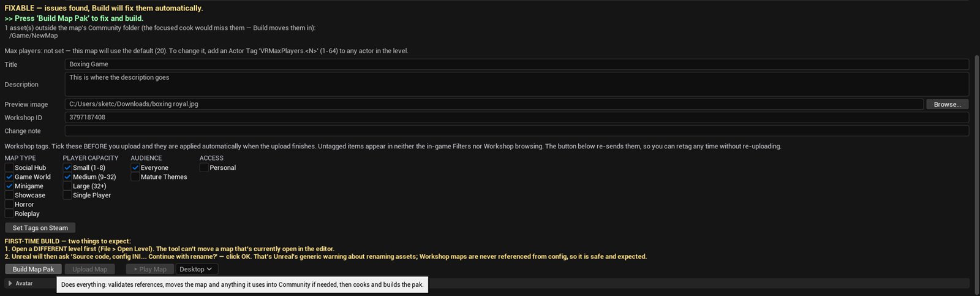This screenshot has height=296, width=980.
Task: Click the 'ACCESS' column heading
Action: [x=211, y=158]
